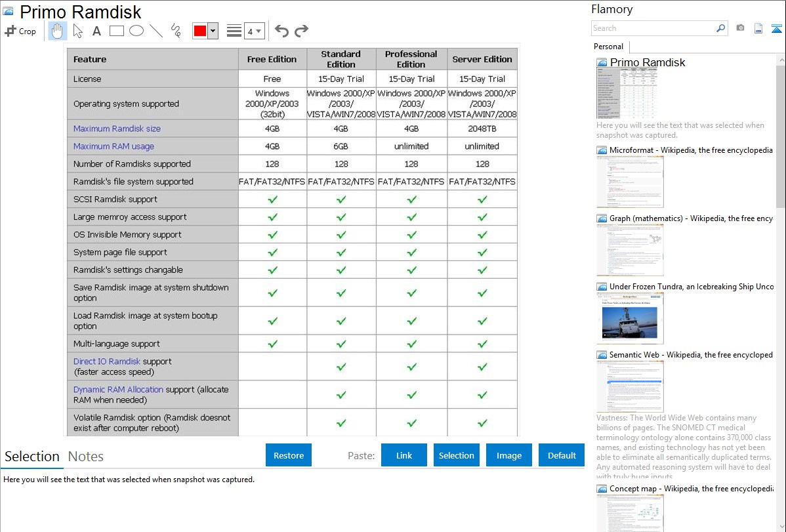
Task: Click the icon beside Graph (mathematics) title
Action: [602, 218]
